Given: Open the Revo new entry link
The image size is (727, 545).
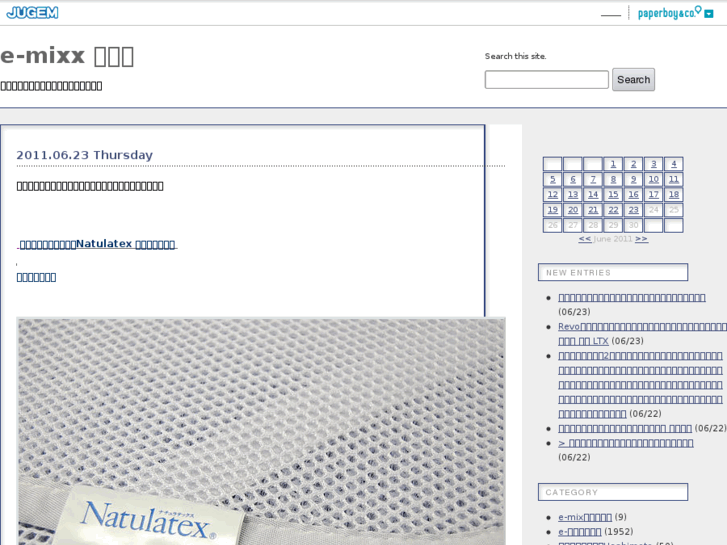Looking at the screenshot, I should [x=642, y=333].
